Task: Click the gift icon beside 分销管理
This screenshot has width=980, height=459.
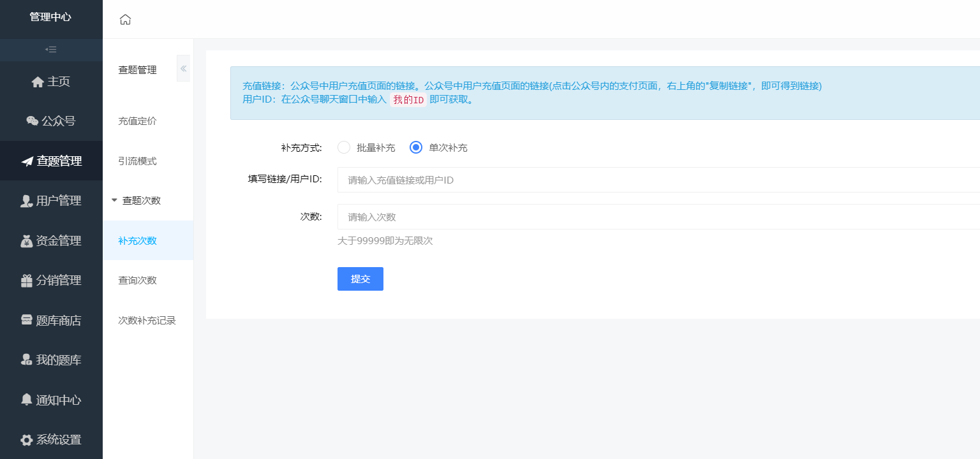Action: coord(27,280)
